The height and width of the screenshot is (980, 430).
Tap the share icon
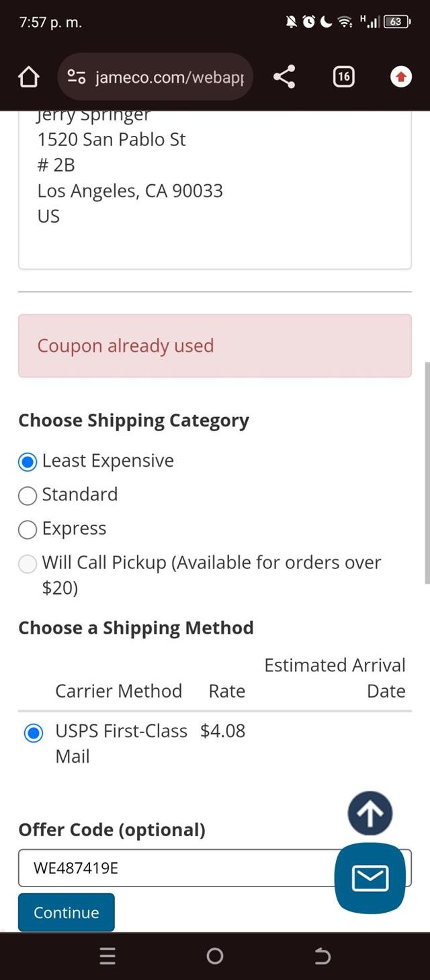[x=284, y=77]
